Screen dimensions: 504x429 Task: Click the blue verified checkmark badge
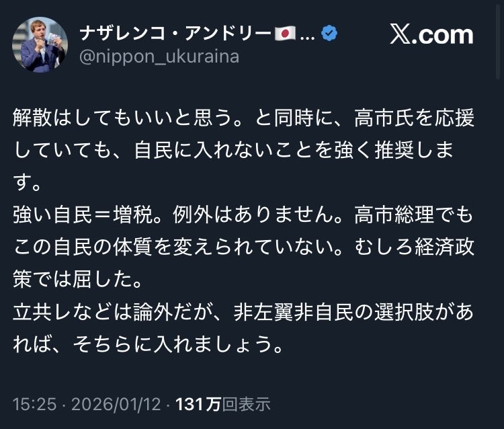pos(331,34)
